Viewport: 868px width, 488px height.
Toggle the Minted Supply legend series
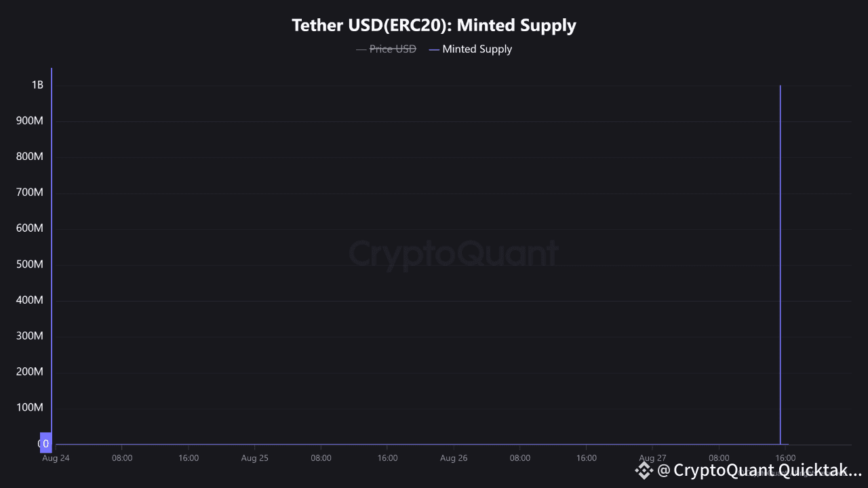click(477, 49)
